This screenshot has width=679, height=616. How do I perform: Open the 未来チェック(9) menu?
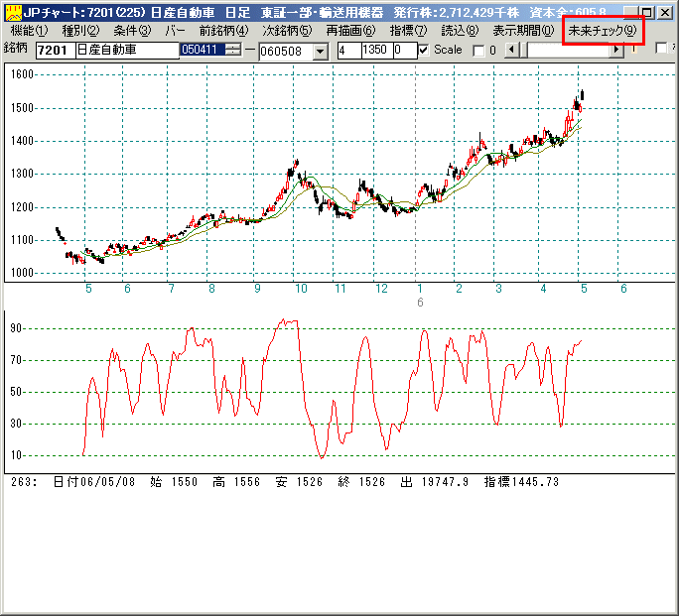[x=603, y=31]
